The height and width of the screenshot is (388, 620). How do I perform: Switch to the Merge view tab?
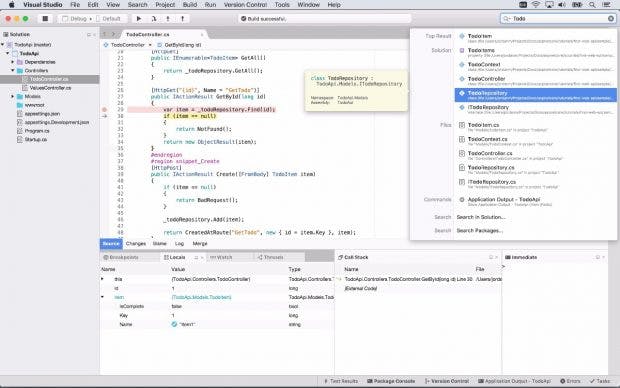[200, 244]
